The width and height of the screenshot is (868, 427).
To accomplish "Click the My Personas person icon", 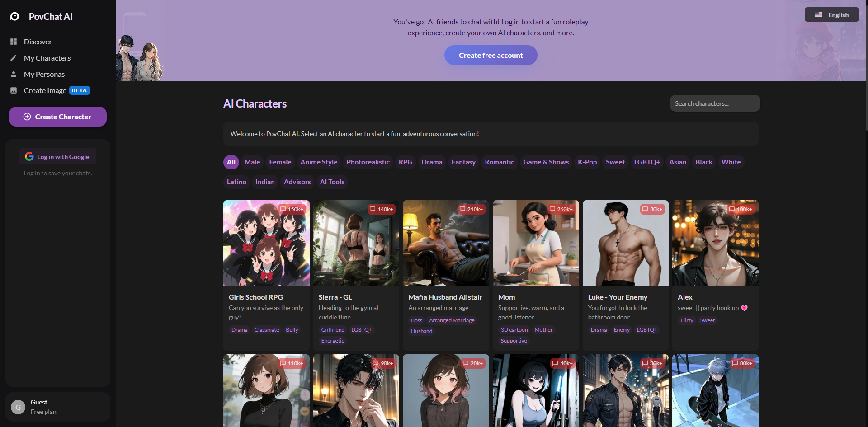I will click(x=14, y=74).
